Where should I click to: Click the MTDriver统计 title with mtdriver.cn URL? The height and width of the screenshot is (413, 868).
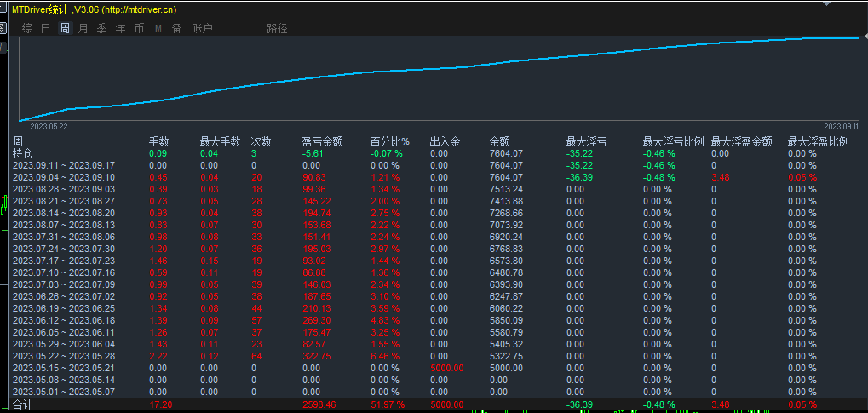(x=95, y=9)
